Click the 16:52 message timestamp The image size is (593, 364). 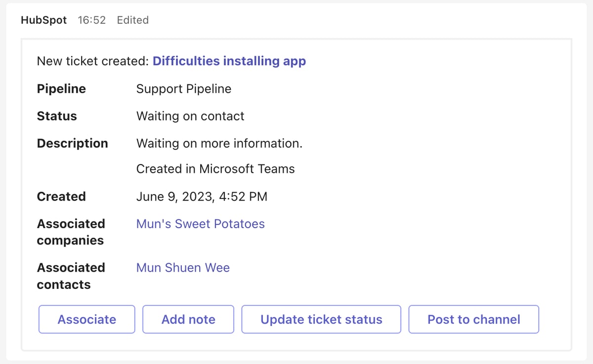click(92, 20)
